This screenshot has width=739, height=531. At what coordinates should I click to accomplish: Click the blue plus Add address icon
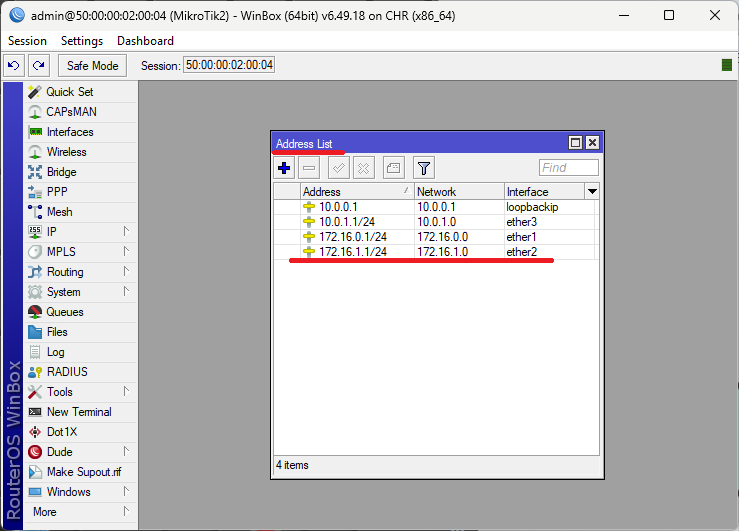(x=284, y=168)
